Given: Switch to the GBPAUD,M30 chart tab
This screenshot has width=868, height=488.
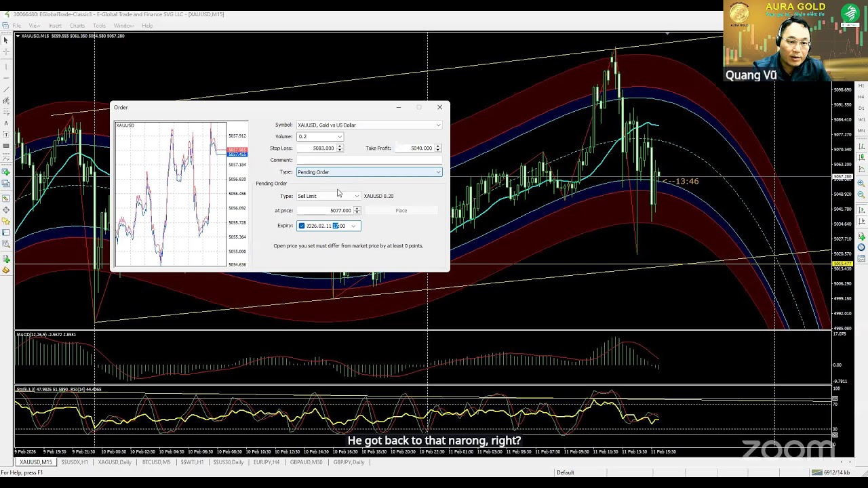Looking at the screenshot, I should (306, 462).
